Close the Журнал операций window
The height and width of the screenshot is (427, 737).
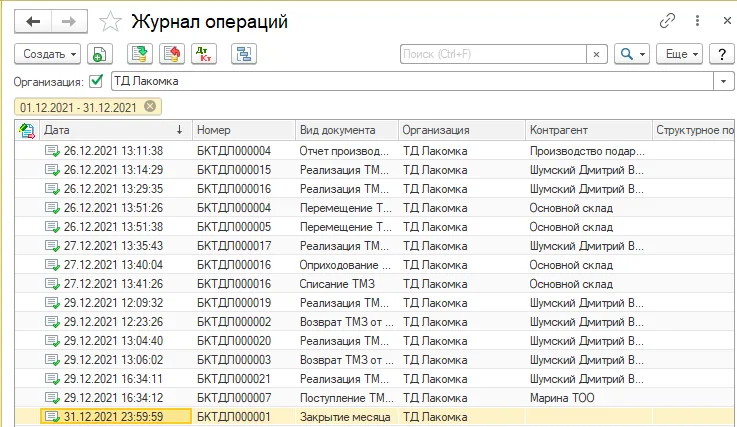click(x=727, y=21)
